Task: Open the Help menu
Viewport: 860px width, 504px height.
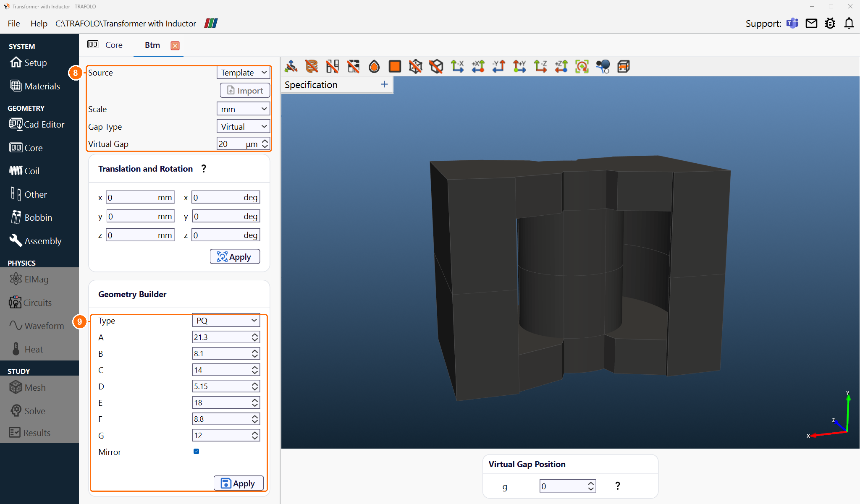Action: pos(39,24)
